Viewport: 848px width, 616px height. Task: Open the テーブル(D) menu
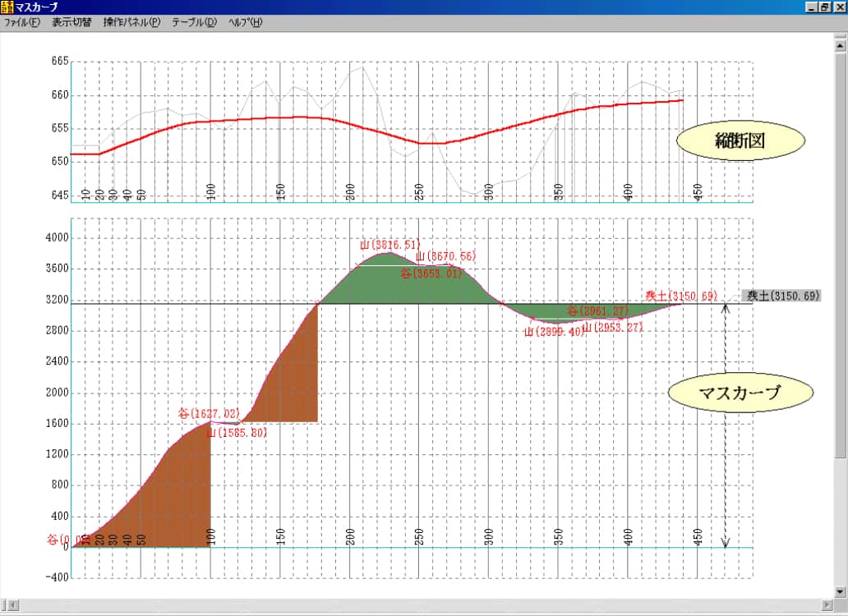194,22
